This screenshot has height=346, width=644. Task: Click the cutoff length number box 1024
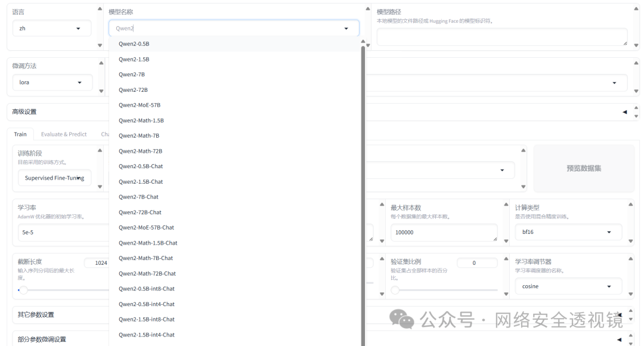pyautogui.click(x=97, y=263)
